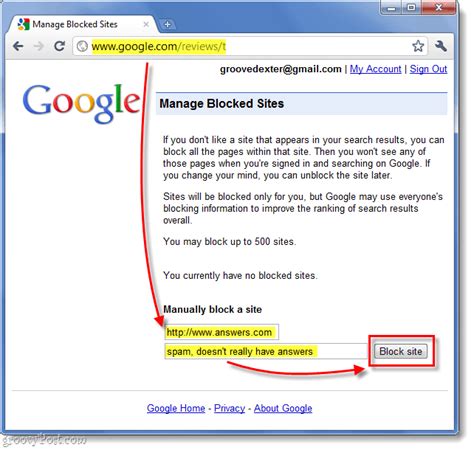Open the Chrome wrench menu
This screenshot has height=450, width=474.
tap(441, 46)
